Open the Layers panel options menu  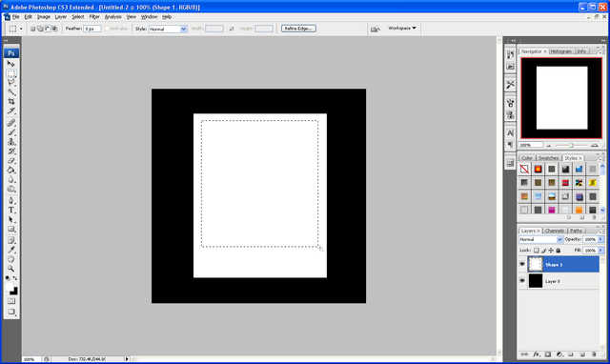tap(600, 232)
